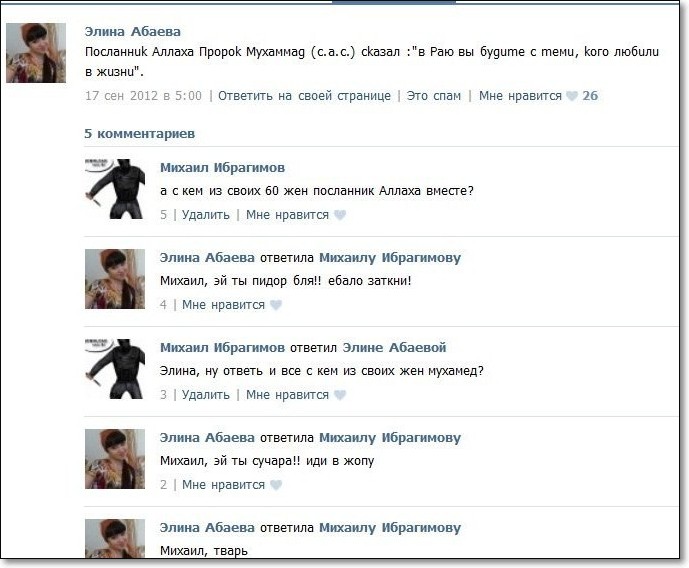Screen dimensions: 689x568
Task: Open 'Элине Абаевой' reply target link
Action: [394, 347]
